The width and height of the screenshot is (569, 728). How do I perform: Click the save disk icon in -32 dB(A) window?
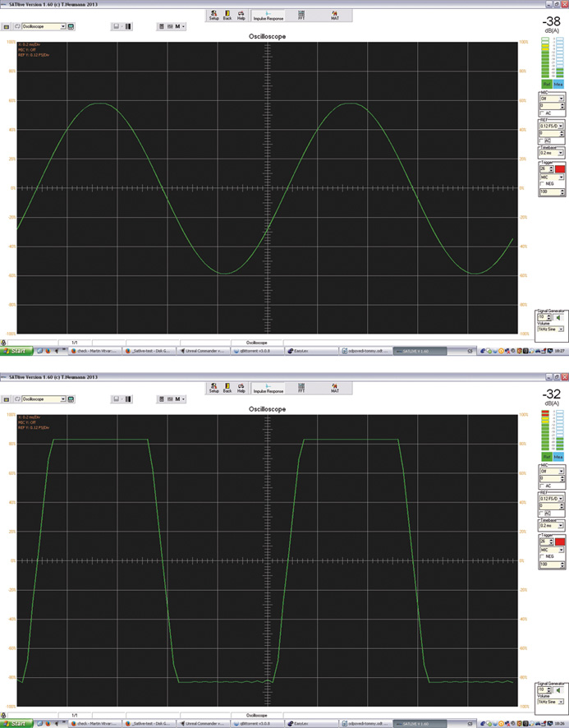click(x=117, y=399)
